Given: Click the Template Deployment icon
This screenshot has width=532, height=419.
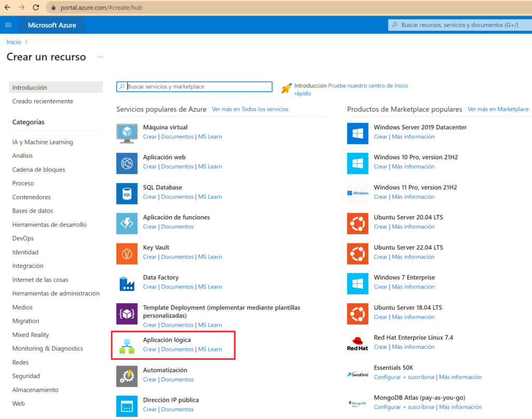Looking at the screenshot, I should point(127,314).
